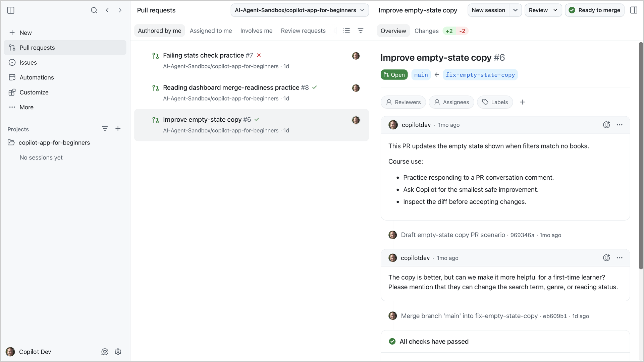Viewport: 644px width, 362px height.
Task: Open Pull requests in sidebar
Action: [x=65, y=48]
